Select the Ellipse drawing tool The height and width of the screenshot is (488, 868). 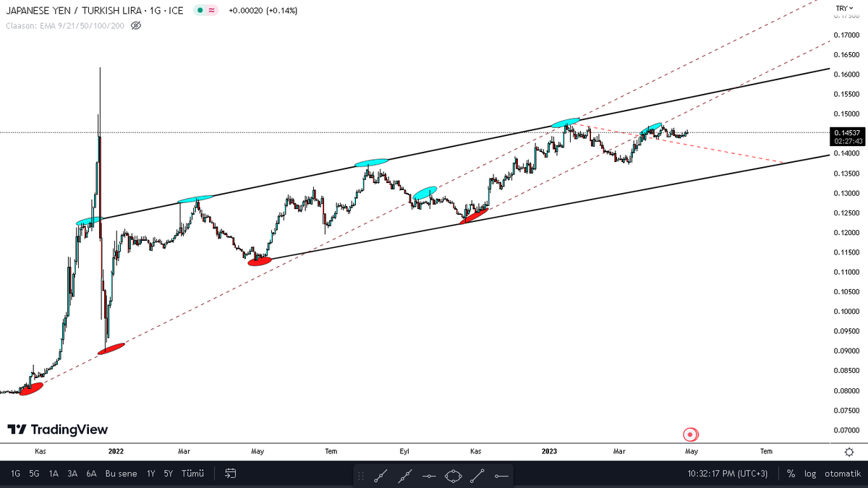tap(454, 475)
